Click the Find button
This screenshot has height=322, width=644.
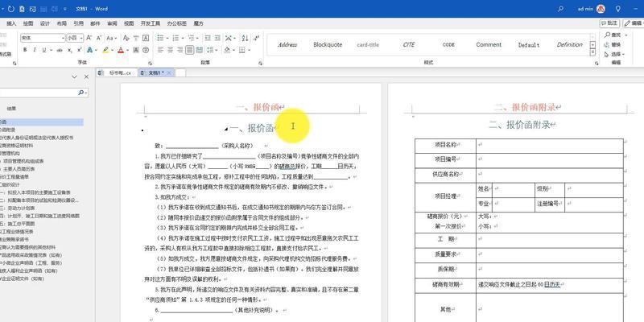613,35
